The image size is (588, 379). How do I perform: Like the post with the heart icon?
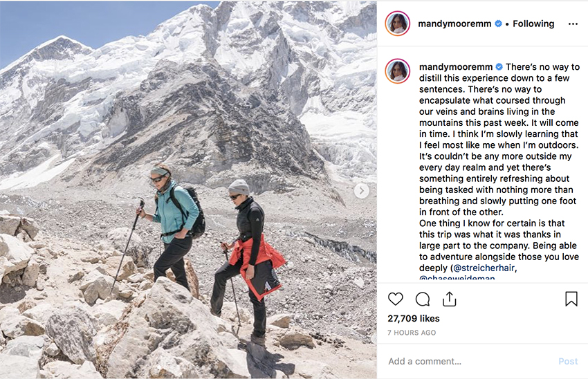pyautogui.click(x=395, y=299)
